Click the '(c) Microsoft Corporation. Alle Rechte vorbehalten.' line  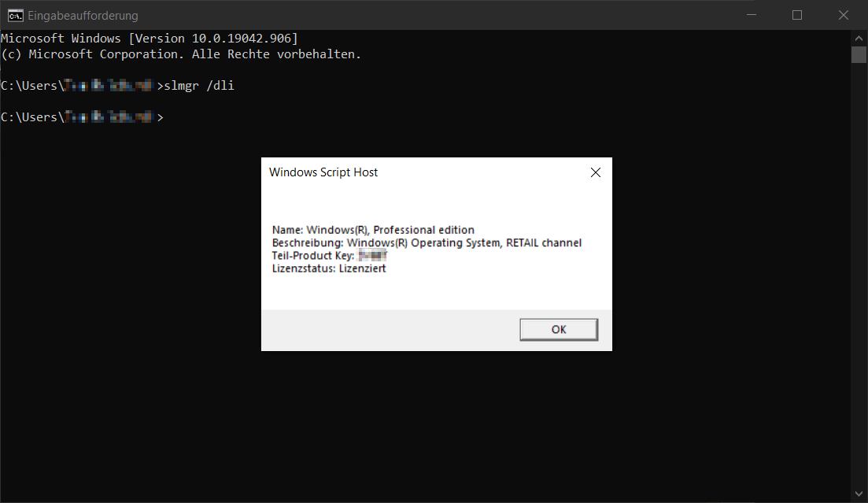point(181,54)
